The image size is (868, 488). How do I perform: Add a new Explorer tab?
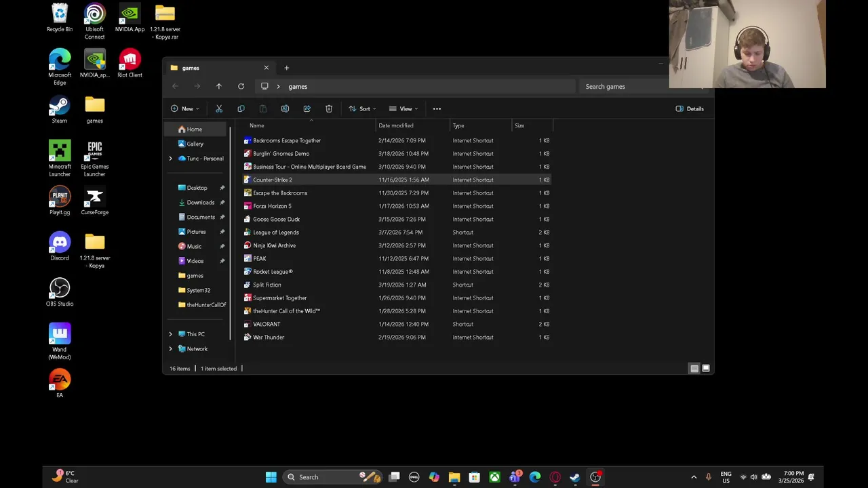click(286, 68)
